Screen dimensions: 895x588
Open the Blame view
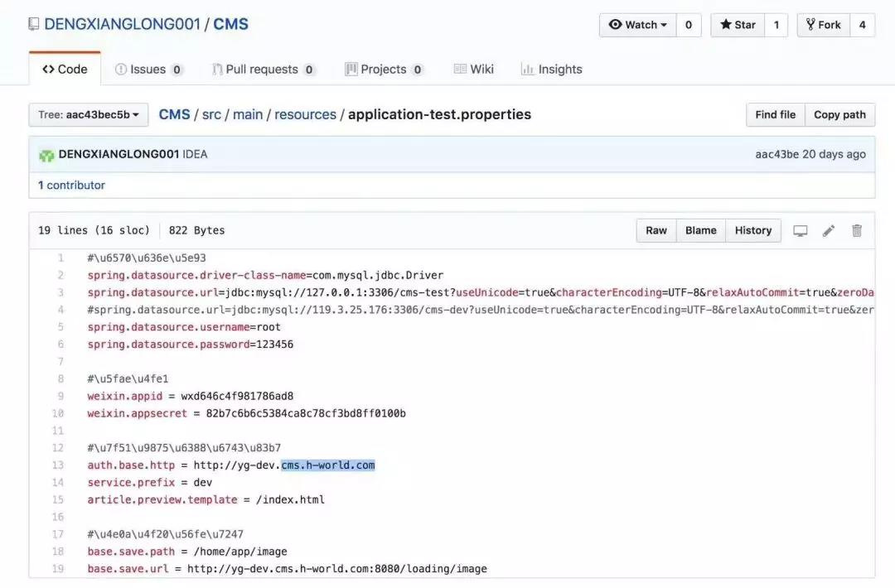(701, 231)
